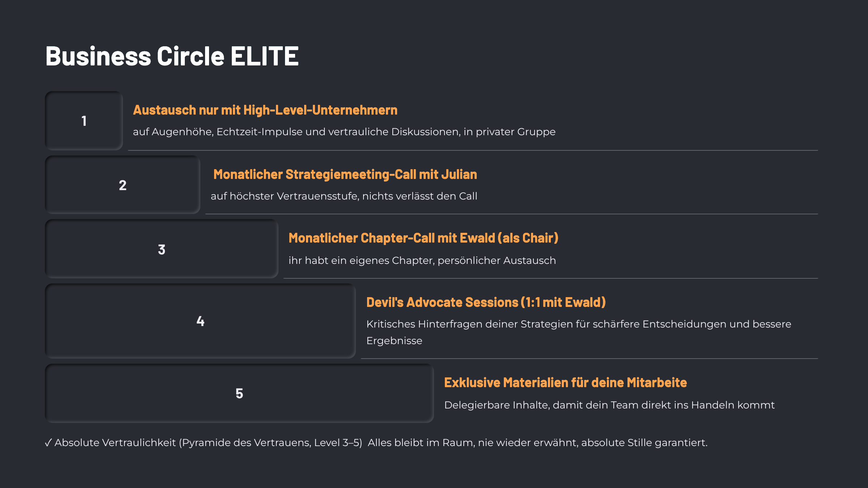Image resolution: width=868 pixels, height=488 pixels.
Task: Click the step box numbered 3
Action: tap(161, 249)
